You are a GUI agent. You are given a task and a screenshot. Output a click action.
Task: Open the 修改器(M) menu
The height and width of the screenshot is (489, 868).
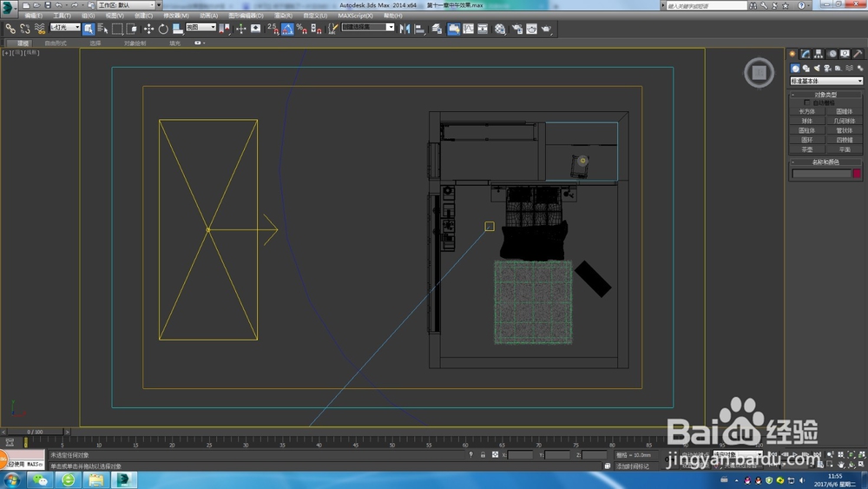point(176,16)
